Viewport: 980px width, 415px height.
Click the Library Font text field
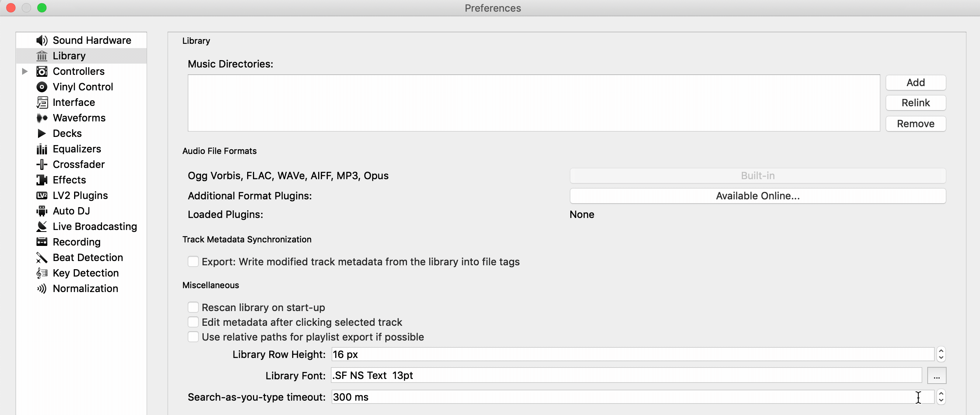[627, 375]
